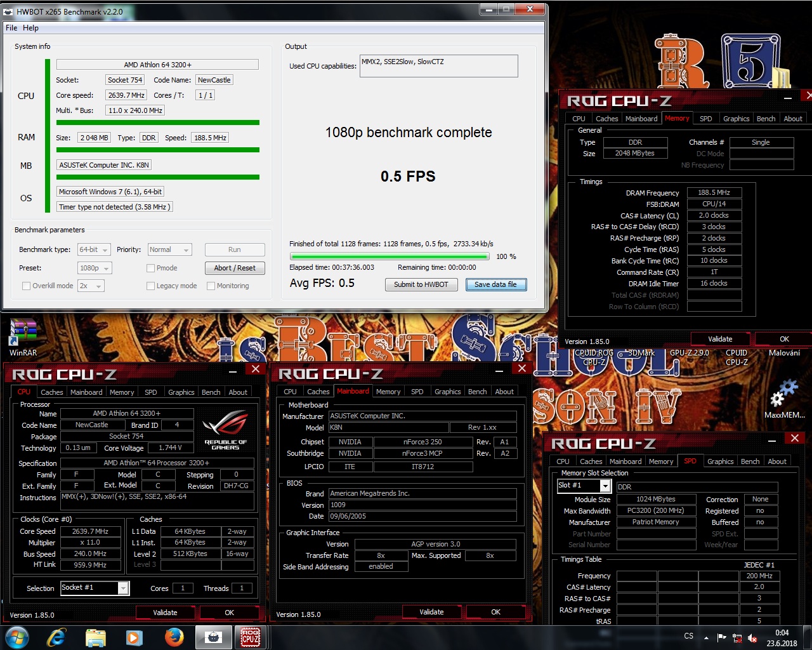The image size is (812, 650).
Task: Open the Slot #1 memory dropdown
Action: pos(584,486)
